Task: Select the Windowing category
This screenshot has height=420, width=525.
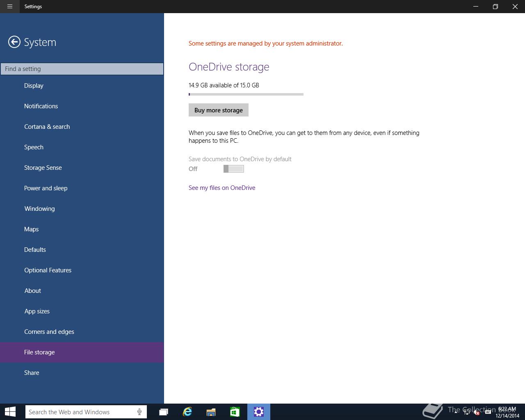Action: [x=82, y=209]
